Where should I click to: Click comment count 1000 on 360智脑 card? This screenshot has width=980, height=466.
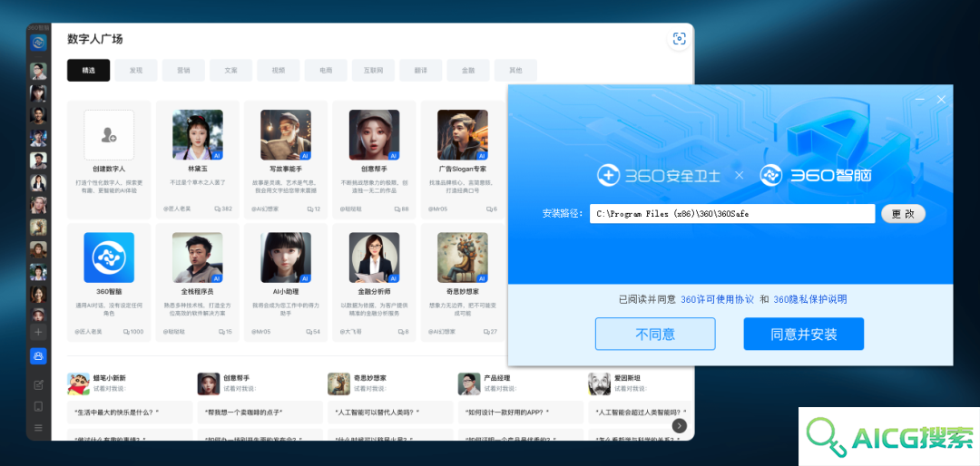(x=133, y=332)
